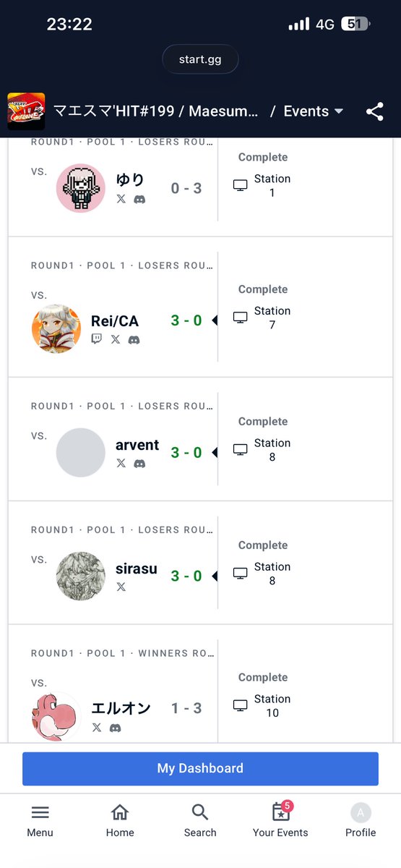Open the Menu tab
This screenshot has width=401, height=868.
[40, 820]
